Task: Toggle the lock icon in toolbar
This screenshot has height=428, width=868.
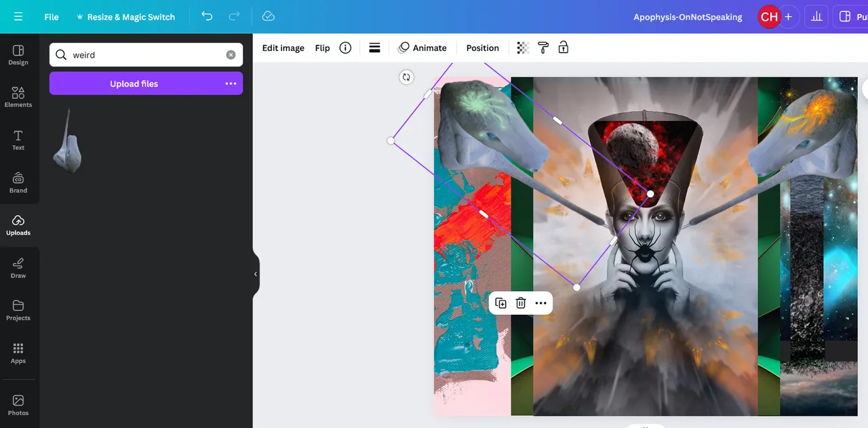Action: (x=564, y=47)
